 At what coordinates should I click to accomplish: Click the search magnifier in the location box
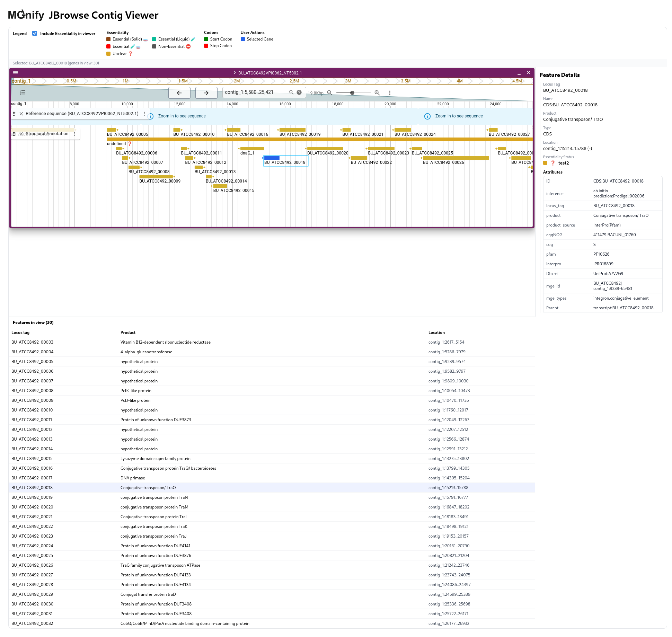coord(291,92)
